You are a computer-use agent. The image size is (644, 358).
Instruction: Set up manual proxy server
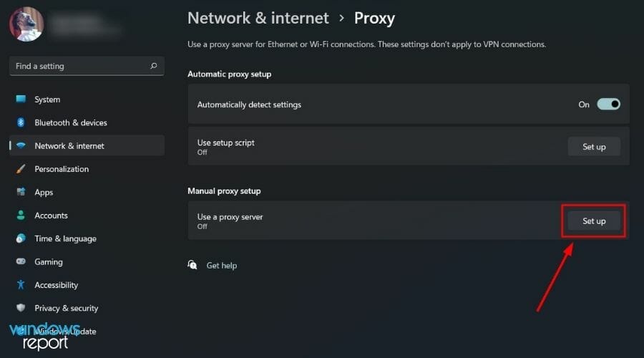pyautogui.click(x=594, y=221)
